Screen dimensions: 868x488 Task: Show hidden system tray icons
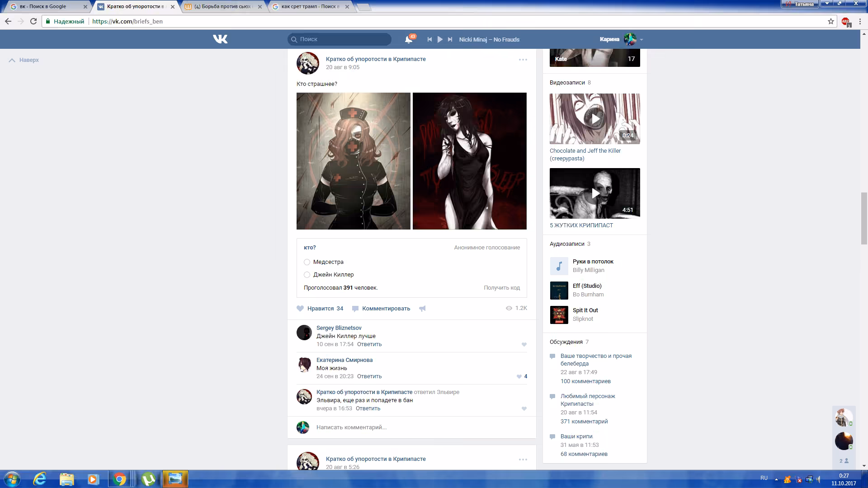[776, 479]
